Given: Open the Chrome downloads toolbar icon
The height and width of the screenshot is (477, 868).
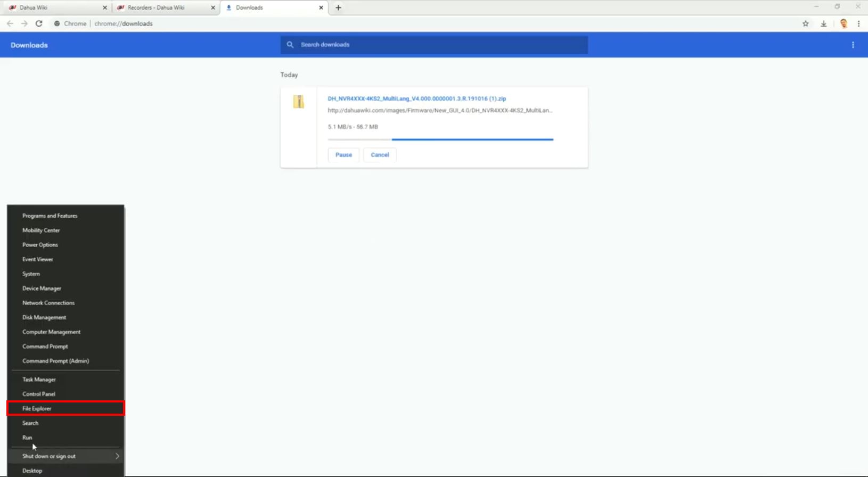Looking at the screenshot, I should 823,23.
